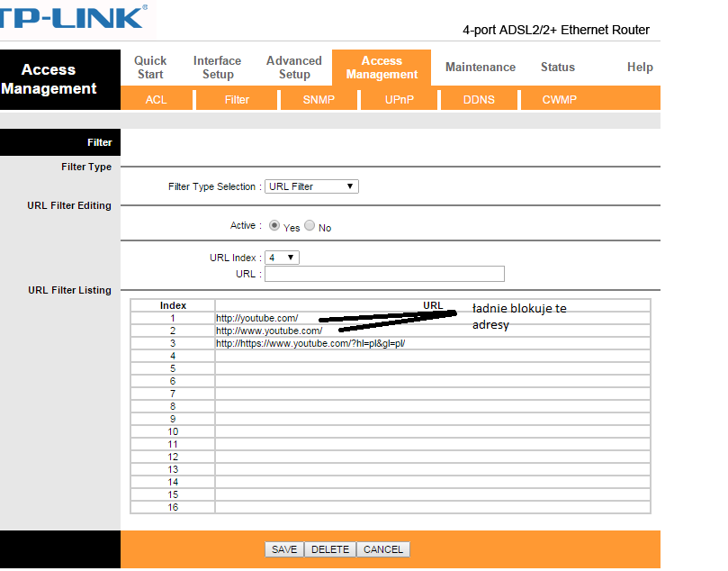
Task: Click the Filter section heading
Action: (x=99, y=142)
